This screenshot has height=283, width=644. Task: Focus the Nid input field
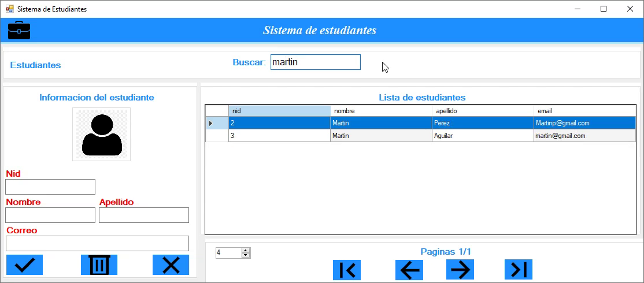click(x=50, y=187)
